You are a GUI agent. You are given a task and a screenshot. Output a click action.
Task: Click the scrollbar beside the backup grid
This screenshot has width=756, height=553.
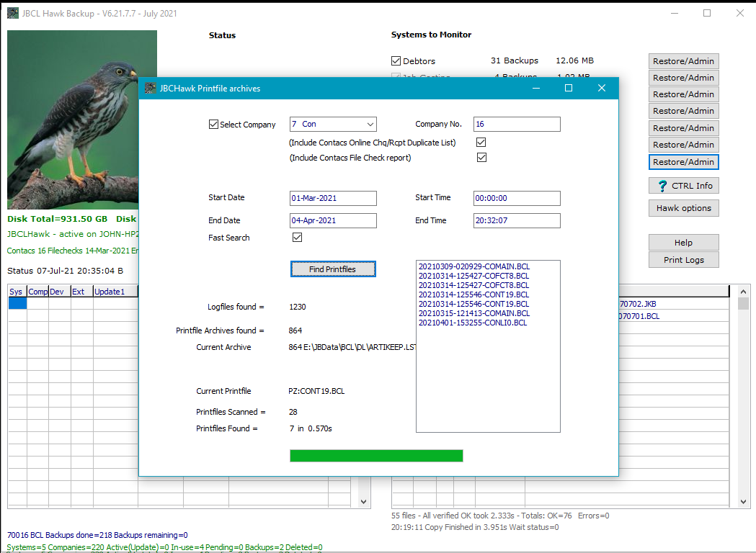click(x=743, y=396)
